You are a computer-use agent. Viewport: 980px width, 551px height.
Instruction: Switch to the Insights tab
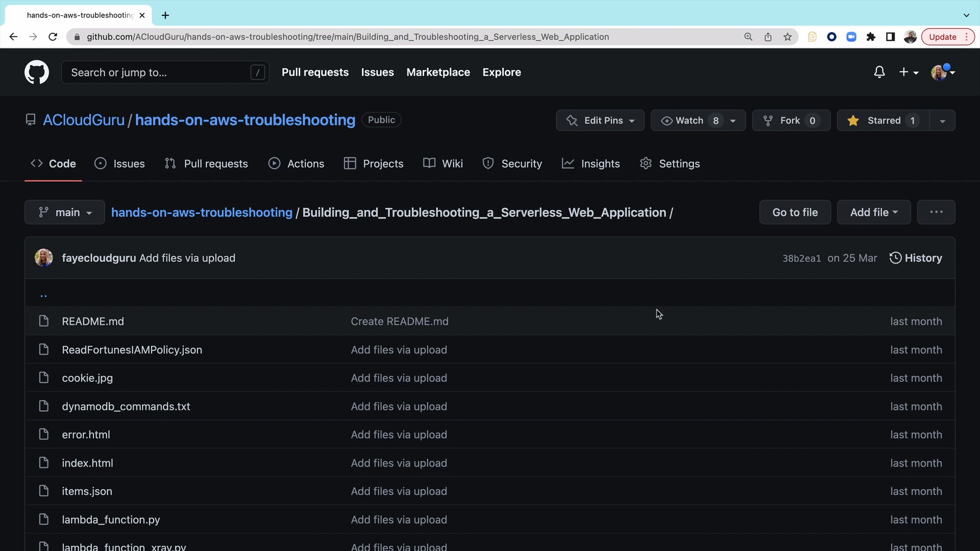pyautogui.click(x=591, y=164)
